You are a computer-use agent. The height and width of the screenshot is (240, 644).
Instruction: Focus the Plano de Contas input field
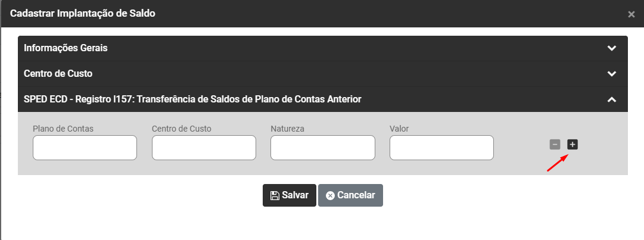point(85,148)
